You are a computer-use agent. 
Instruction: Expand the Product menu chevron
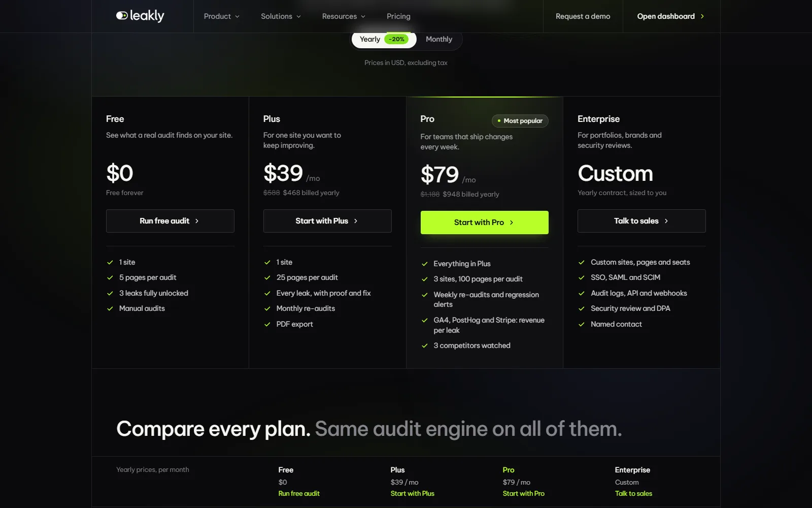[x=237, y=17]
